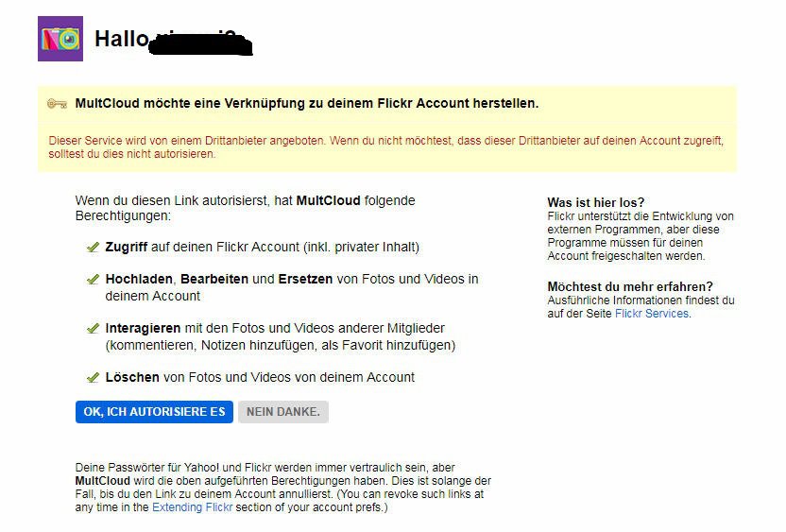
Task: Click the purple Flickr buddy icon avatar
Action: (60, 39)
